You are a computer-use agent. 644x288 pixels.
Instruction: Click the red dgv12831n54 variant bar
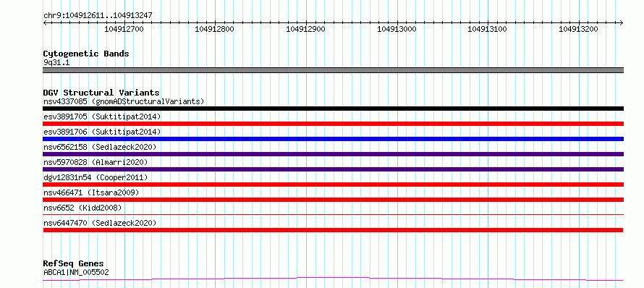pos(333,185)
